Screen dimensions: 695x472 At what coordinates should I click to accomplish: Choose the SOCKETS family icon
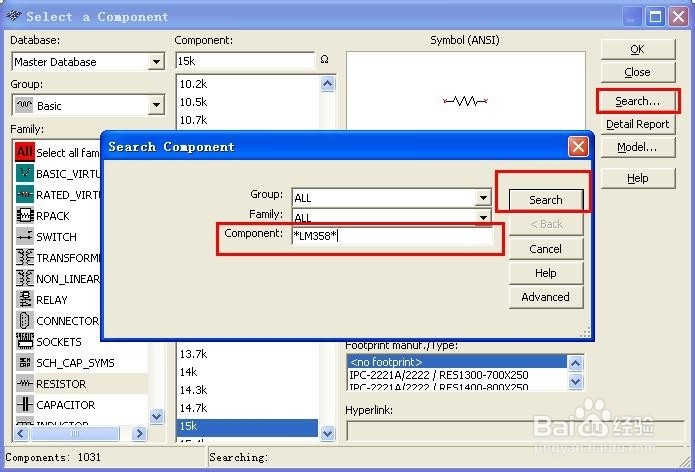[x=25, y=341]
